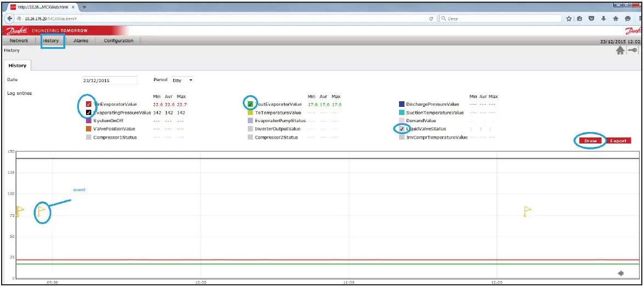The width and height of the screenshot is (644, 287).
Task: Click the teal SuctionTemperatureValue color box
Action: [402, 112]
